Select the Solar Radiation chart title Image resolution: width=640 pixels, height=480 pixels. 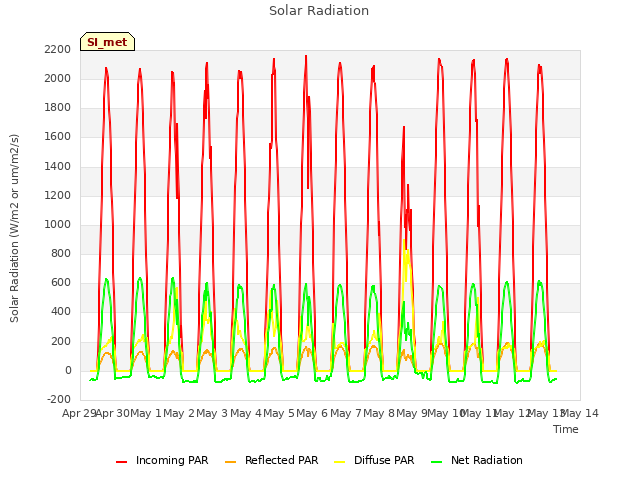tap(319, 11)
